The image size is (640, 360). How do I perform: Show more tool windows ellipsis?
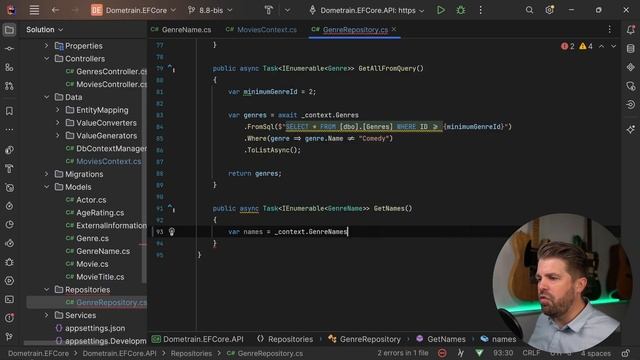click(x=9, y=130)
